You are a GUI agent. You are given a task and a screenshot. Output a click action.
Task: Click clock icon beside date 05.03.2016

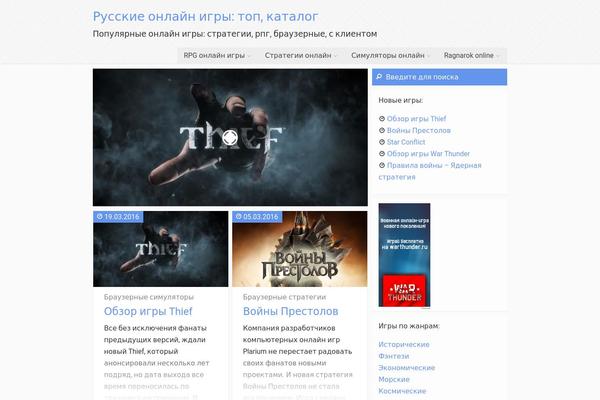tap(239, 217)
